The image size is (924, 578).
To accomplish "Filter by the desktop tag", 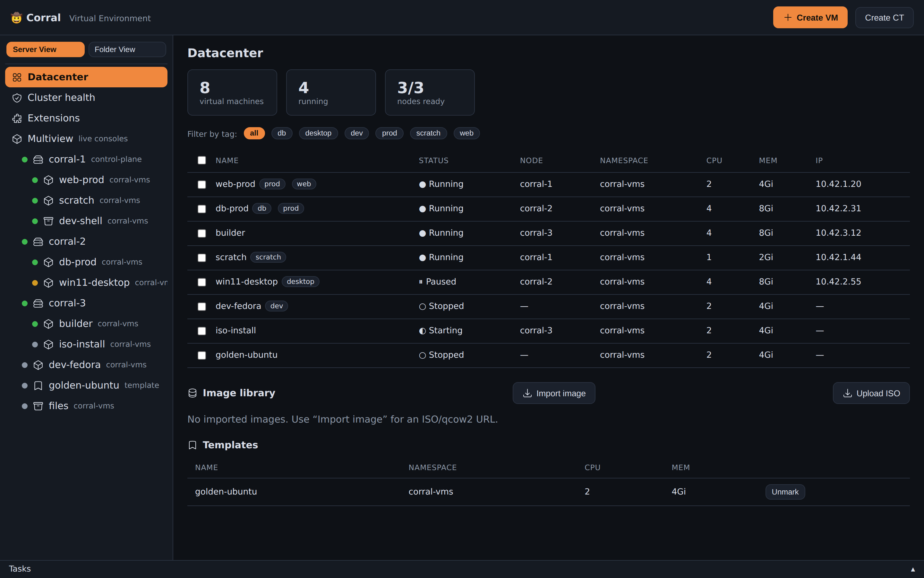I will point(318,133).
